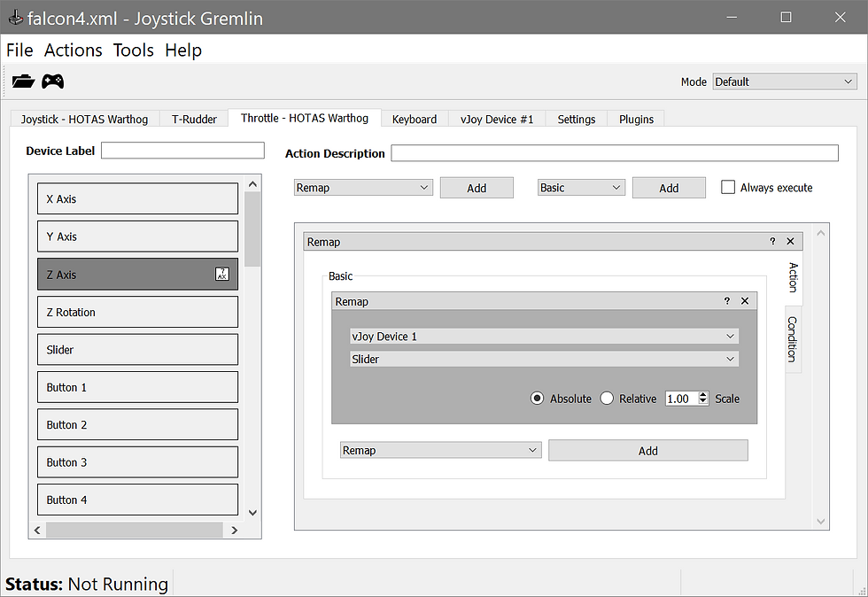Screen dimensions: 868x597
Task: Click the Action Description text field
Action: 615,153
